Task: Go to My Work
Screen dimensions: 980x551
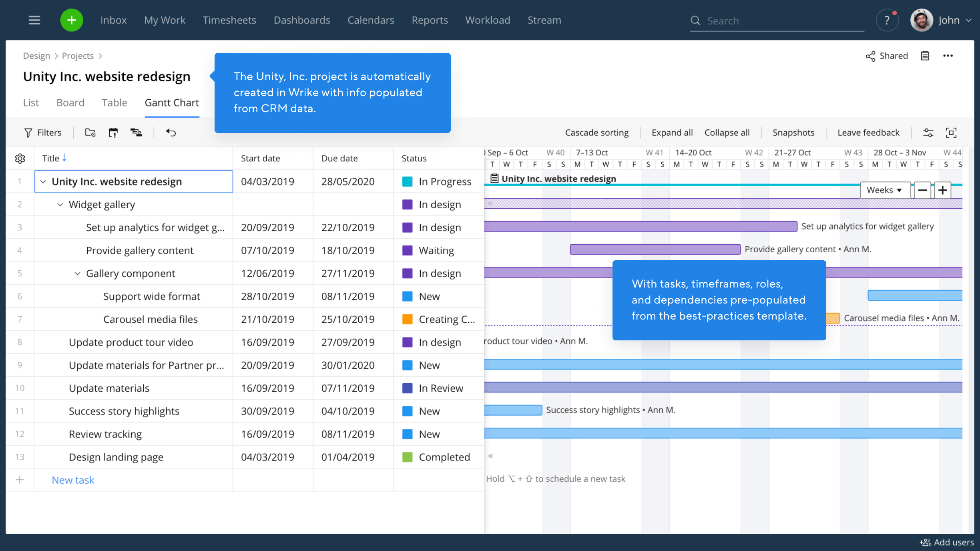Action: pos(165,20)
